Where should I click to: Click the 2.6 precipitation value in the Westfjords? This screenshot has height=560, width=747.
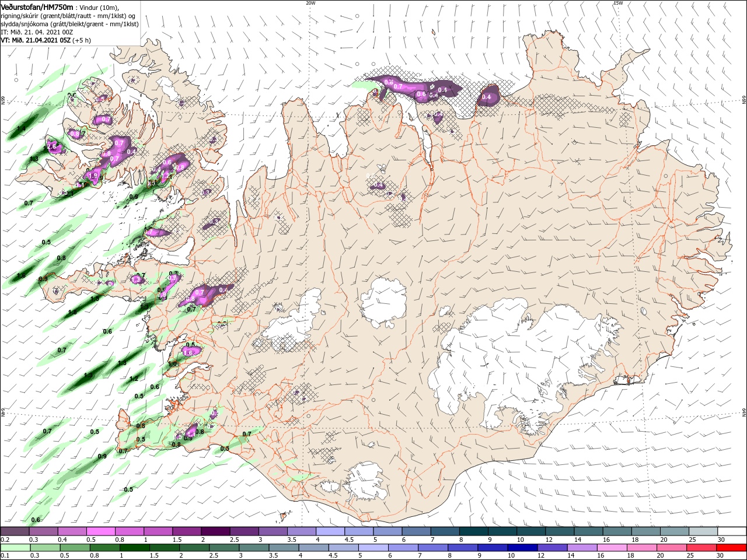coord(51,146)
